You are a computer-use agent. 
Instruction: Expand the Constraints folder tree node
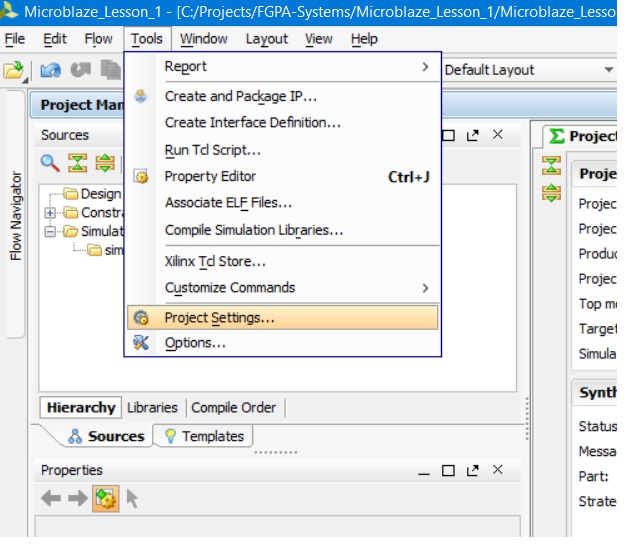50,212
